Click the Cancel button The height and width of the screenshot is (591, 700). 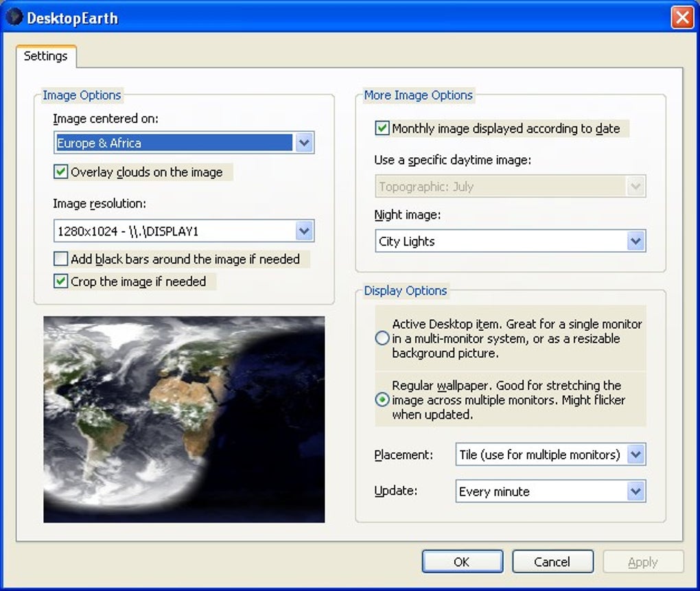pyautogui.click(x=552, y=561)
